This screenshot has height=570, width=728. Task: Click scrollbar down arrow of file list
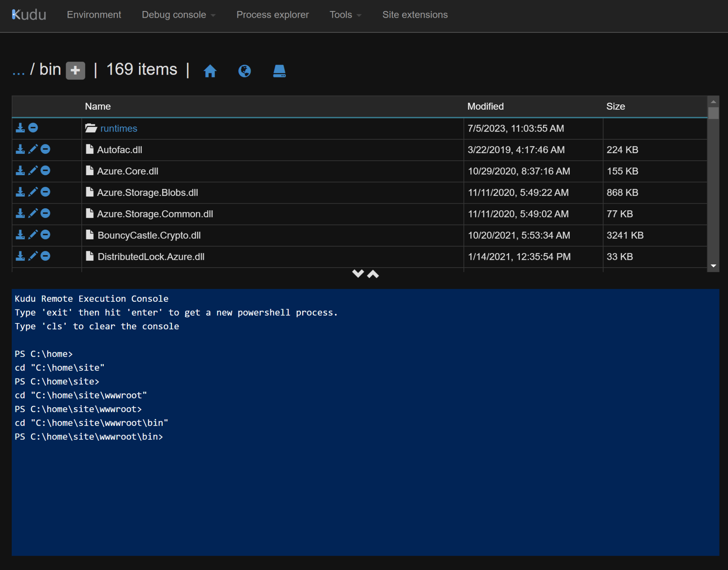tap(713, 266)
